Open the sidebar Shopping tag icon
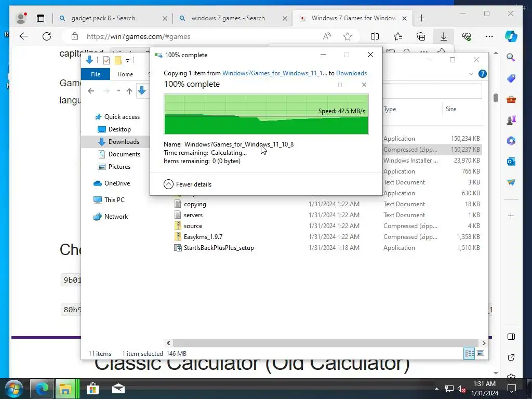 point(511,78)
